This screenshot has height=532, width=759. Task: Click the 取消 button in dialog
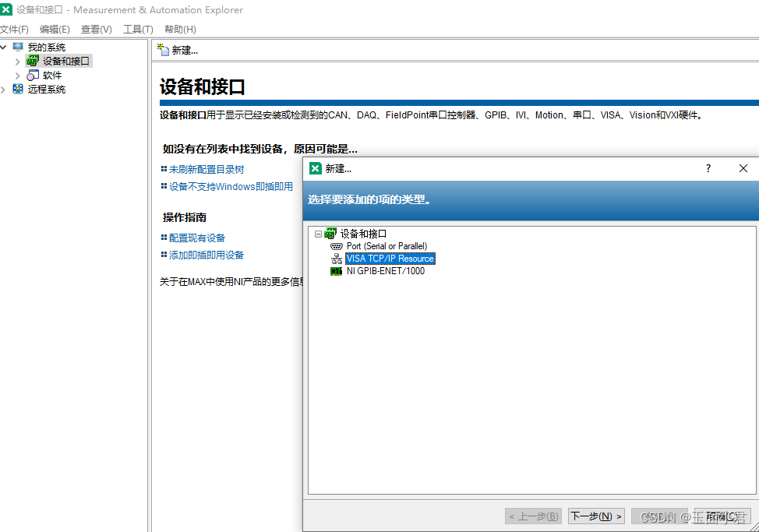[x=722, y=516]
